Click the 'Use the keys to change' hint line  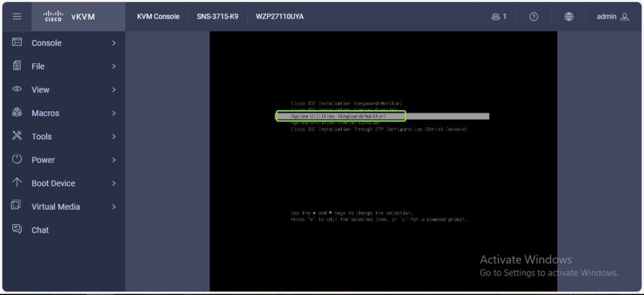(x=351, y=213)
